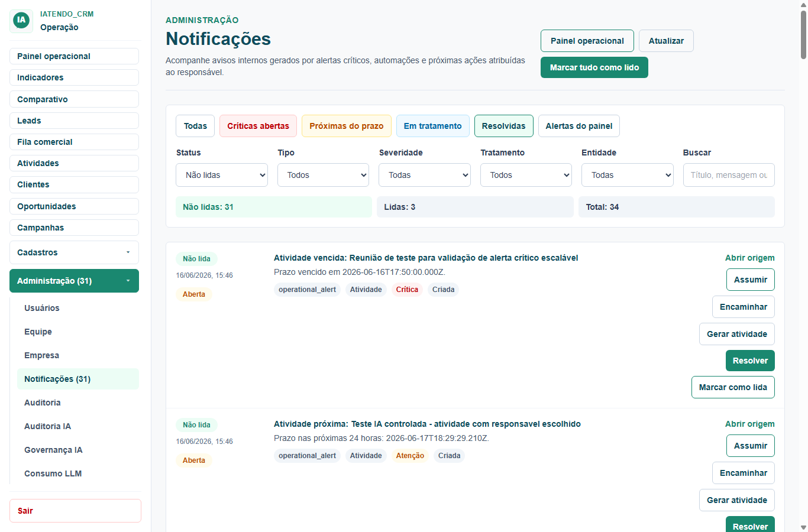Open the Tipo dropdown
808x532 pixels.
[324, 175]
